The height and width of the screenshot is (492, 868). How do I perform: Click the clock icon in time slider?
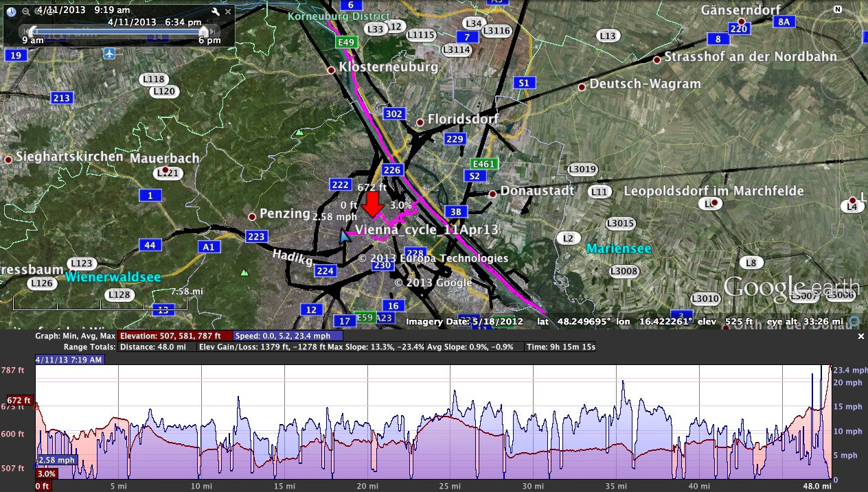[11, 11]
